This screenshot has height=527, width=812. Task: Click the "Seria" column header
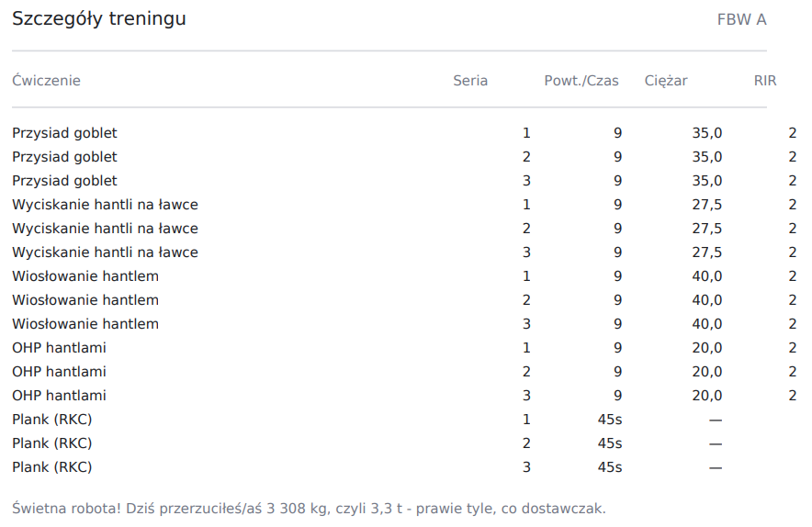[x=470, y=81]
